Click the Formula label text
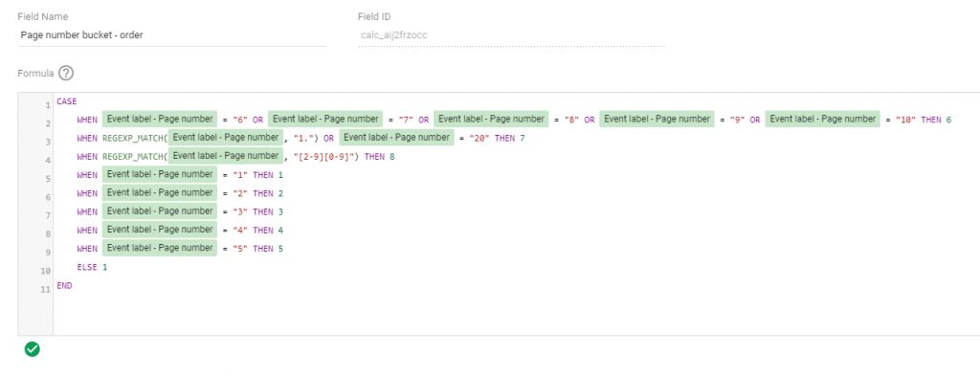Image resolution: width=980 pixels, height=376 pixels. (35, 73)
